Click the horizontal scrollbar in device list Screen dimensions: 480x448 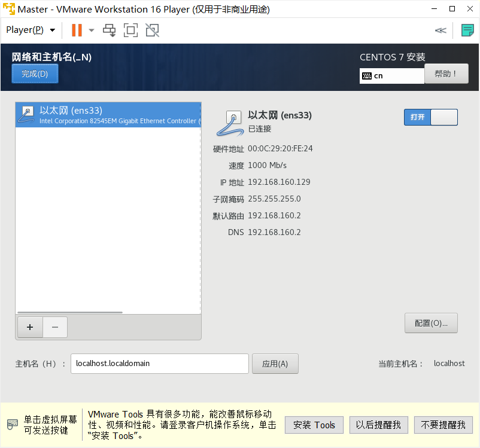70,312
